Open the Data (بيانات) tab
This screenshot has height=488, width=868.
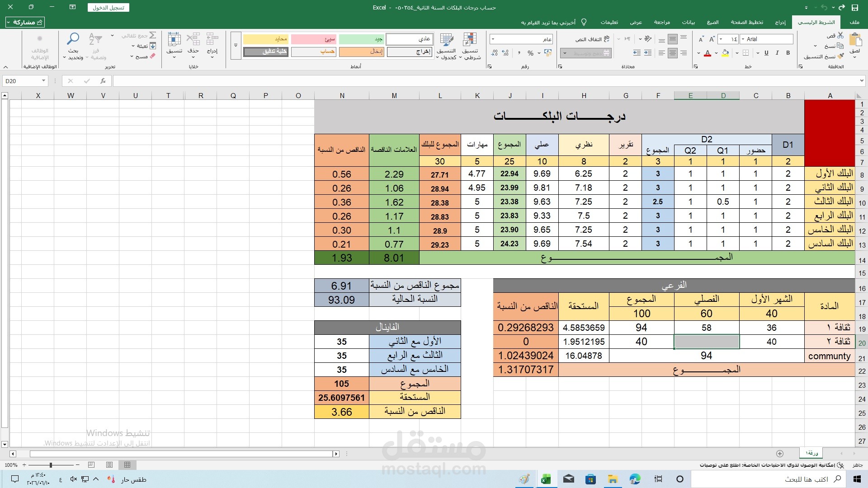point(689,22)
